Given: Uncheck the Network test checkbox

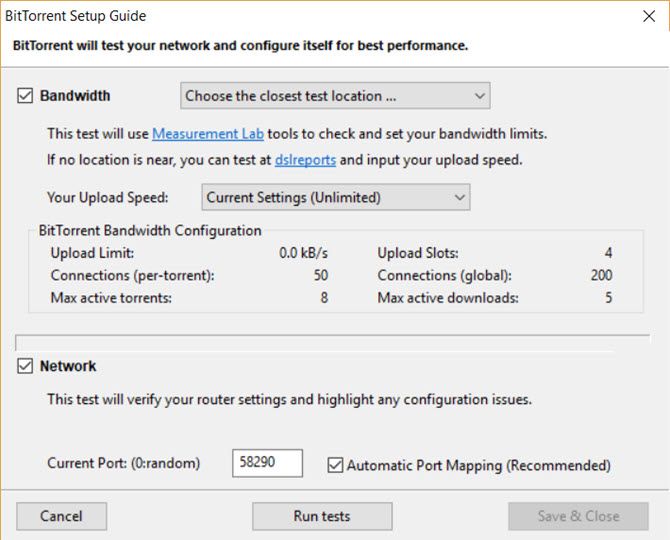Looking at the screenshot, I should (25, 367).
